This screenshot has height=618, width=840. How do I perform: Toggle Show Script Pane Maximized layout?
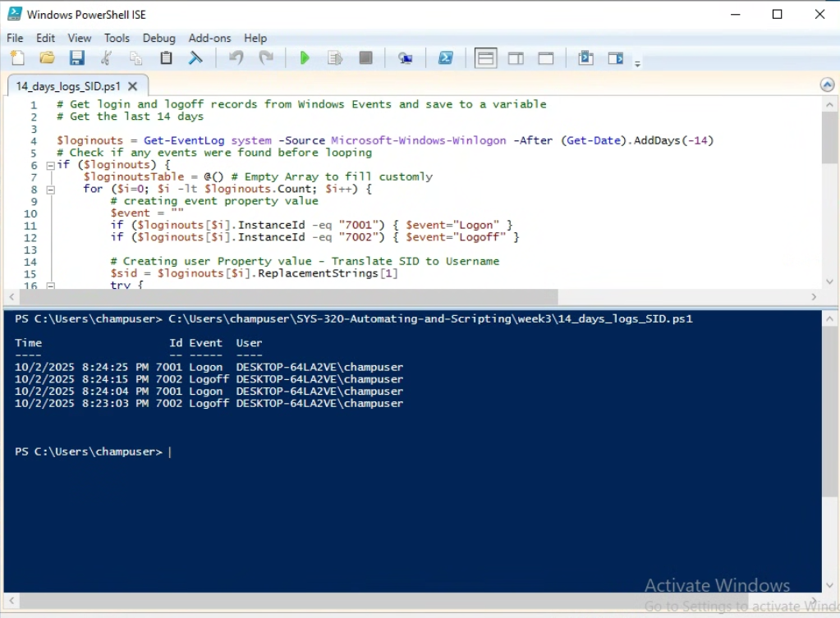(546, 58)
